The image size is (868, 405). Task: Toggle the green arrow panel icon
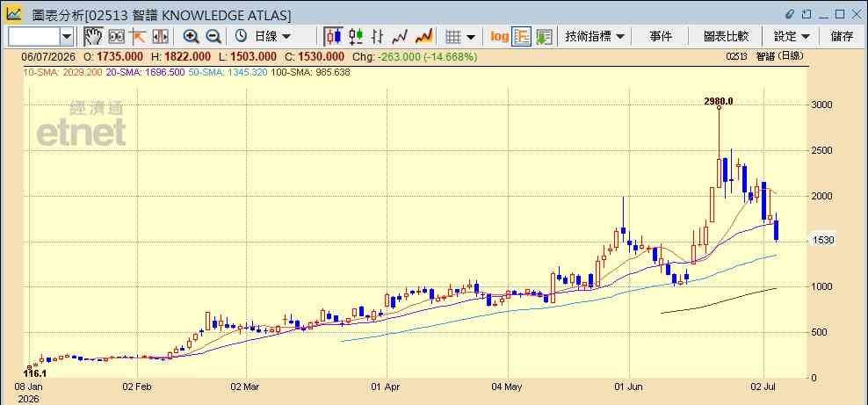544,37
